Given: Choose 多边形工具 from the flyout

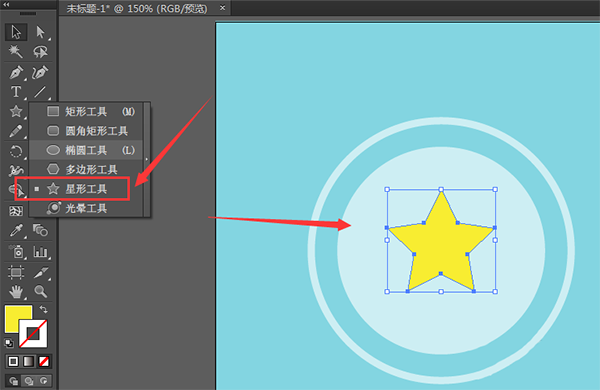Looking at the screenshot, I should [86, 170].
